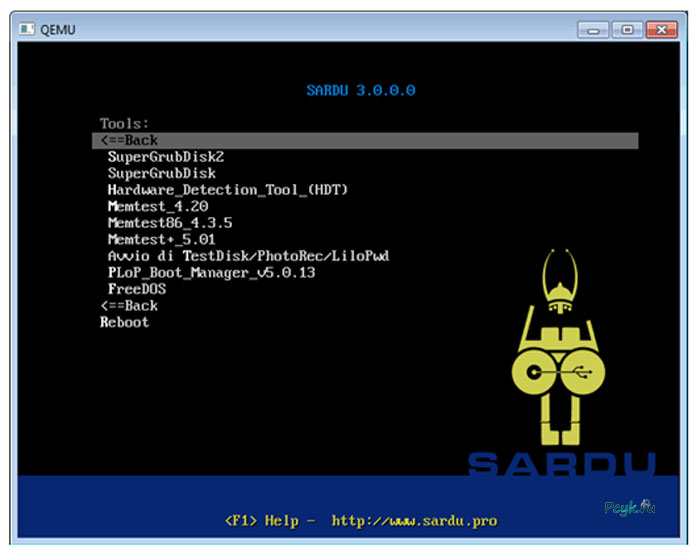Viewport: 700px width, 554px height.
Task: Close the QEMU window
Action: (x=662, y=30)
